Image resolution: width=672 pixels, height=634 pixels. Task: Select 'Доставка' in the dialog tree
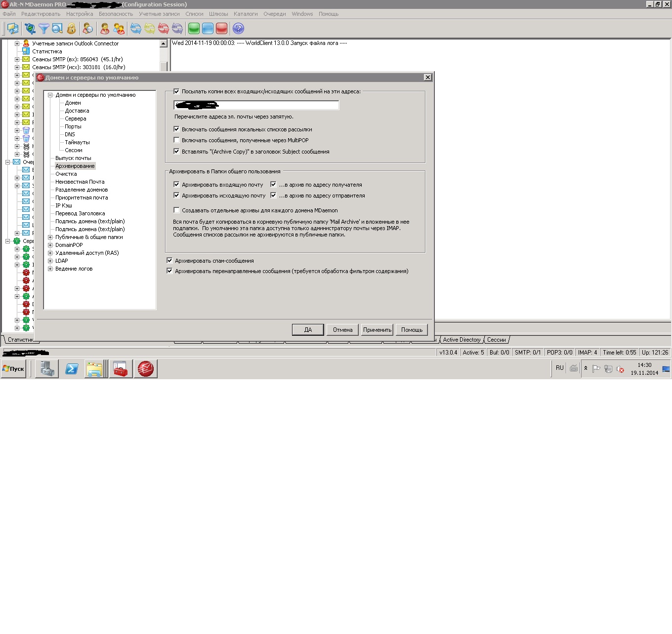click(77, 111)
